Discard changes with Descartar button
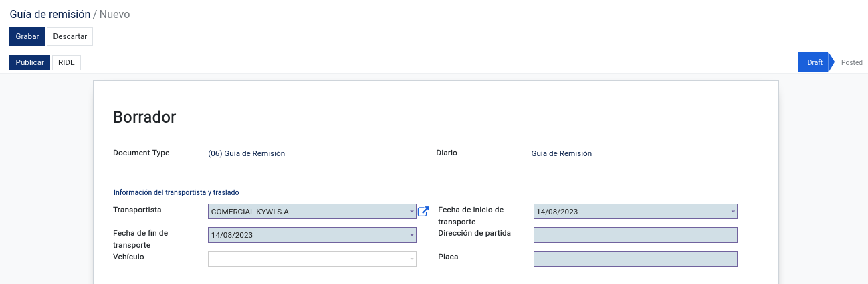 70,36
